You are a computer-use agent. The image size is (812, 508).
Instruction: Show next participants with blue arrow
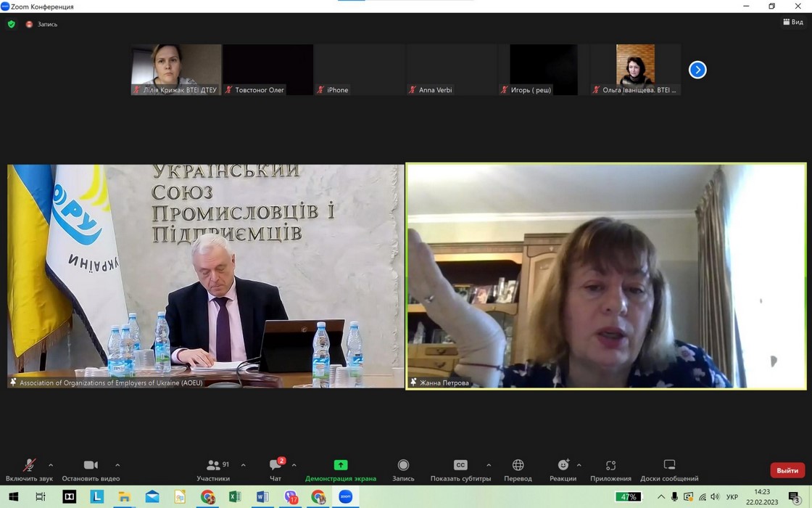coord(697,70)
